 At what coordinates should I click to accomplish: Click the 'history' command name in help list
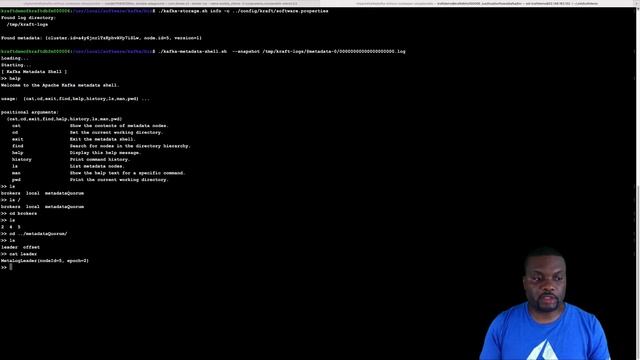(22, 159)
